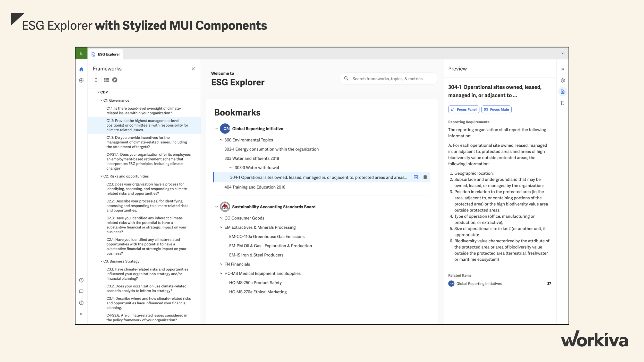
Task: Open the alert info icon in sidebar
Action: pyautogui.click(x=81, y=280)
